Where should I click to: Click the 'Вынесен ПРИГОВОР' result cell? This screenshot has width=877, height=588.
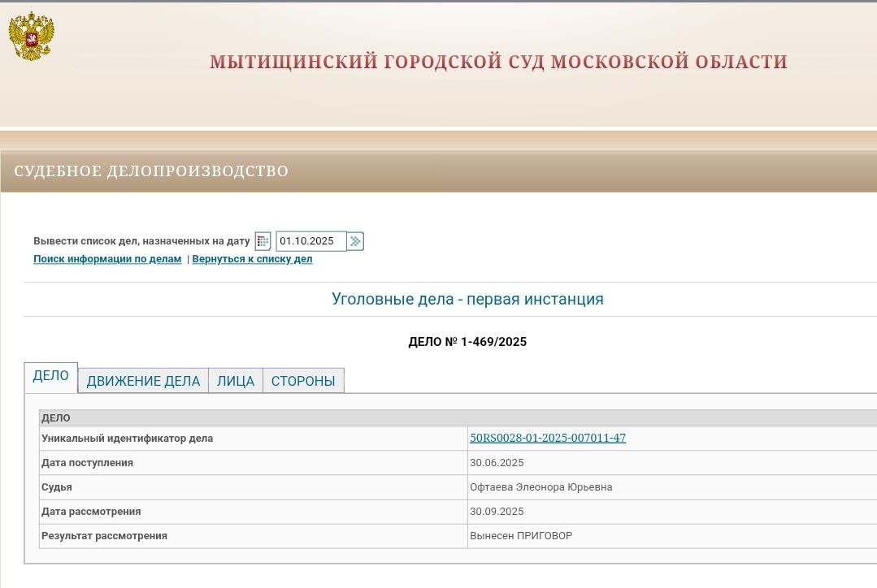tap(520, 536)
